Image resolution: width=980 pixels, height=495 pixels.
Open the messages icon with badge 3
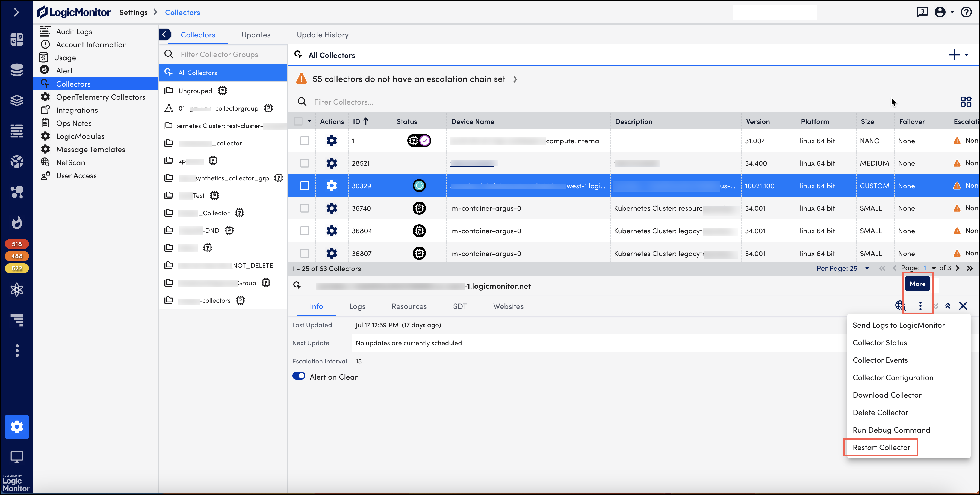[x=922, y=12]
